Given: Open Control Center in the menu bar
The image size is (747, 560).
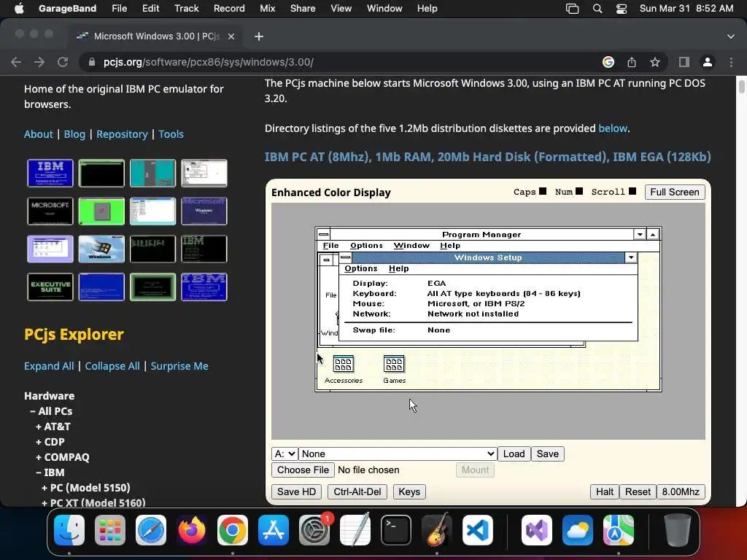Looking at the screenshot, I should point(622,9).
